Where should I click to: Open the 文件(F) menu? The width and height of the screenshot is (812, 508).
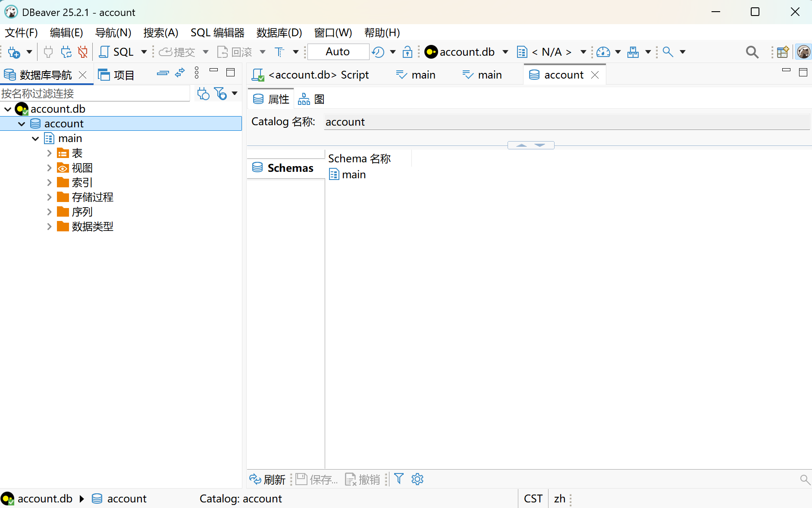(21, 33)
